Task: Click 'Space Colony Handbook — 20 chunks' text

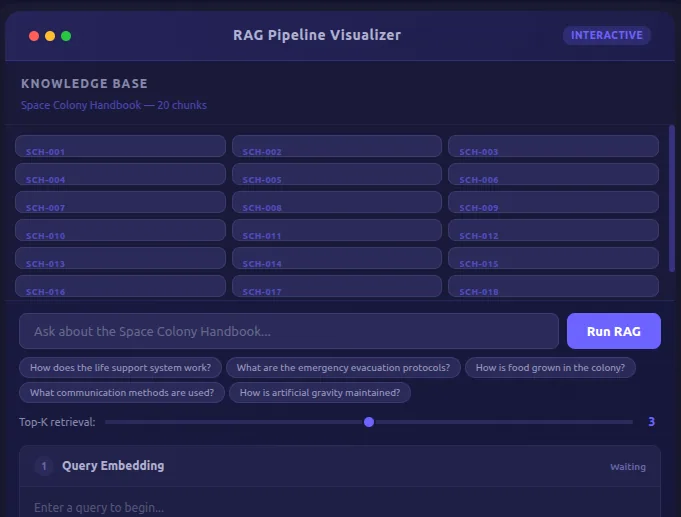Action: (114, 105)
